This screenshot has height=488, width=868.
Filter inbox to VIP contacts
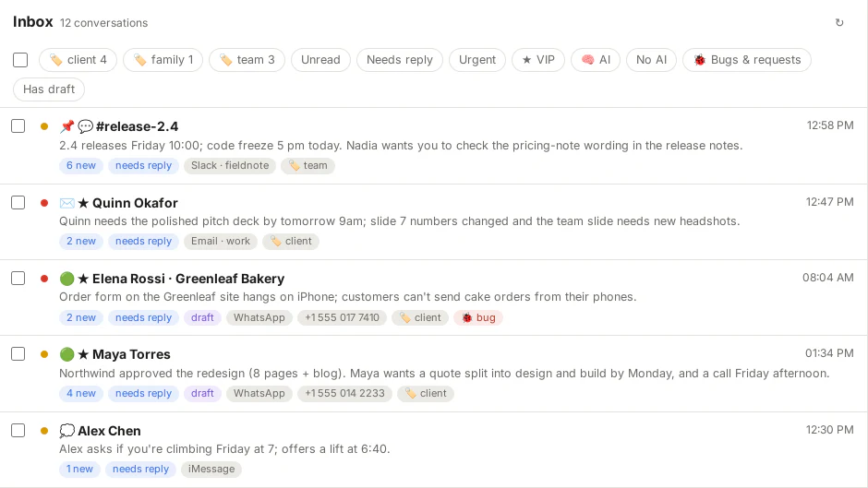pos(538,60)
